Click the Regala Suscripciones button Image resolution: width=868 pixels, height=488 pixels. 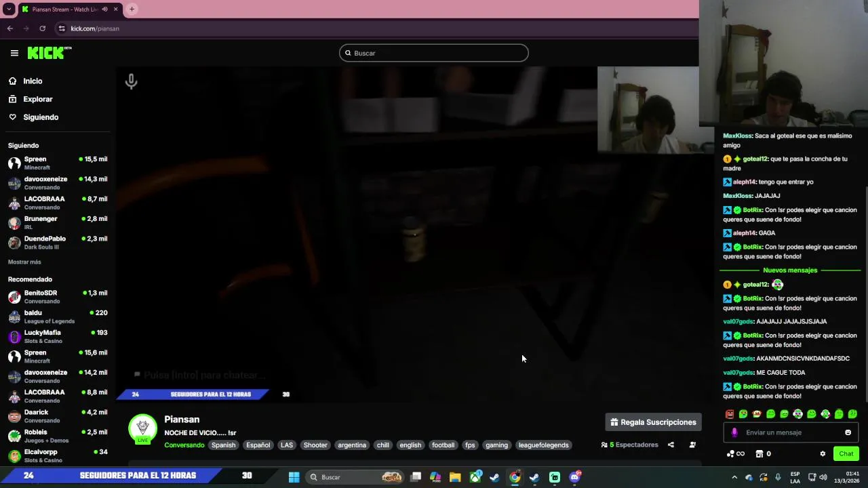(653, 422)
